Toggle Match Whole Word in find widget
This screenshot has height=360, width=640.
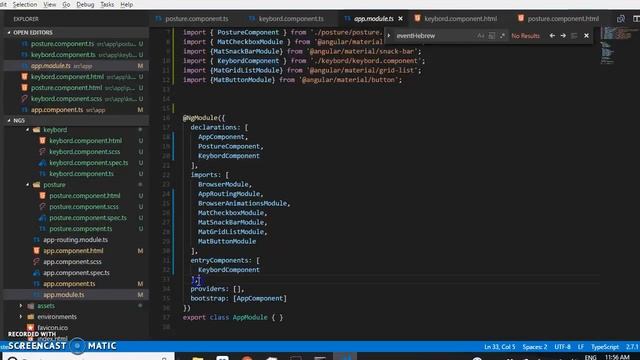(x=491, y=36)
